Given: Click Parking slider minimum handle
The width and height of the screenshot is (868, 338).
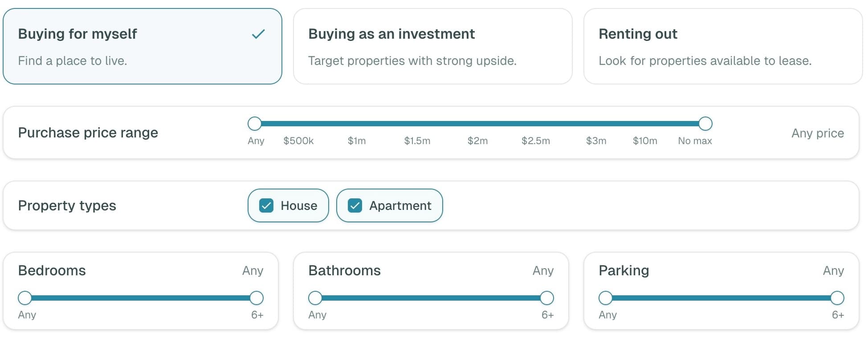Looking at the screenshot, I should pyautogui.click(x=606, y=298).
